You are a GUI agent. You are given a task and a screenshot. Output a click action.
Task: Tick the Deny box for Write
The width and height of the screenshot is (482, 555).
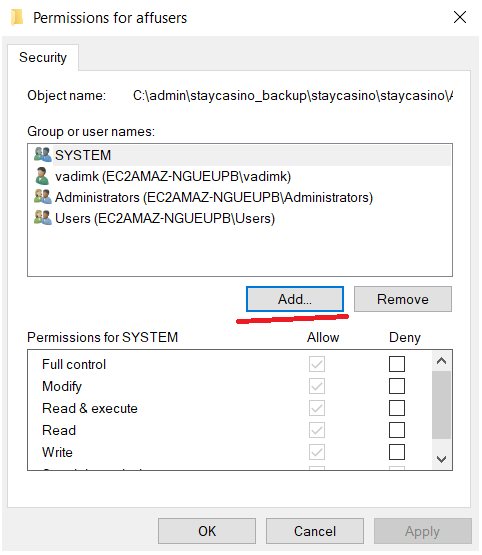pos(397,452)
